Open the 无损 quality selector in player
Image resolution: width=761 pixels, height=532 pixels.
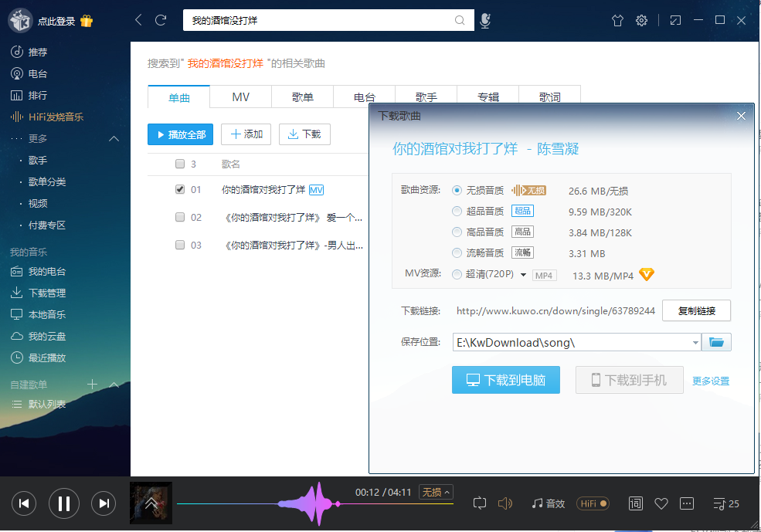point(435,492)
